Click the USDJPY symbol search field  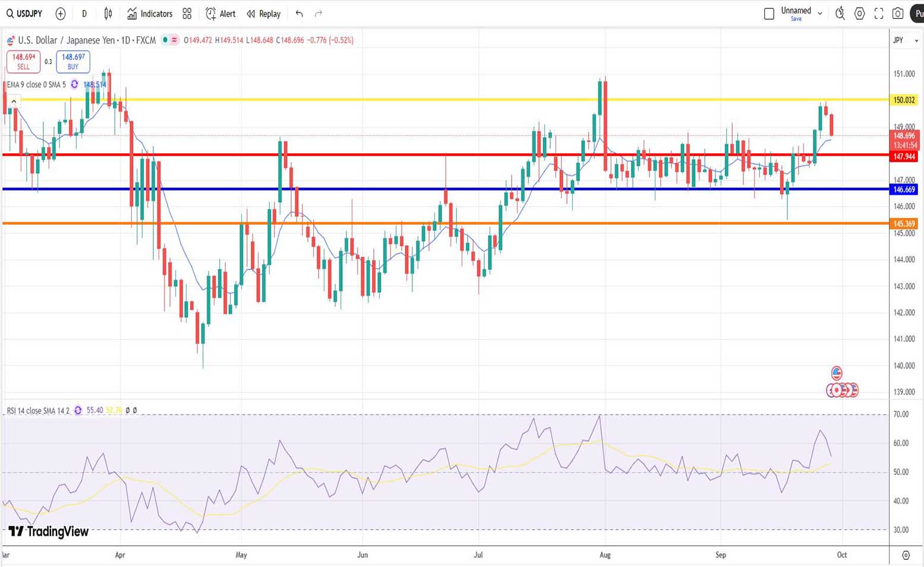click(25, 14)
